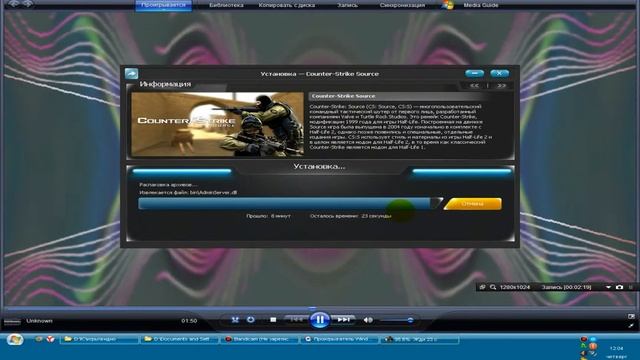This screenshot has height=360, width=640.
Task: Open the Bandicam overlay dropdown arrow
Action: (608, 287)
